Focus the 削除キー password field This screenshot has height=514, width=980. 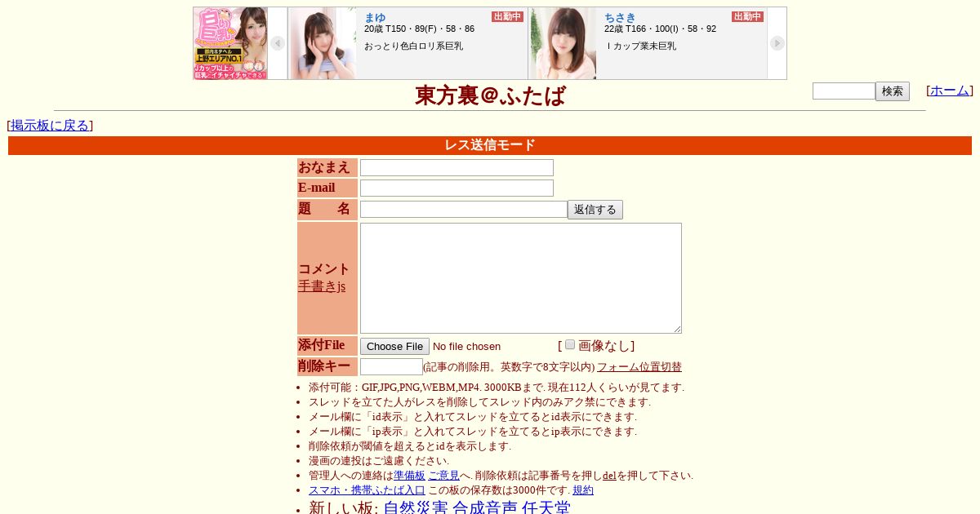point(391,367)
